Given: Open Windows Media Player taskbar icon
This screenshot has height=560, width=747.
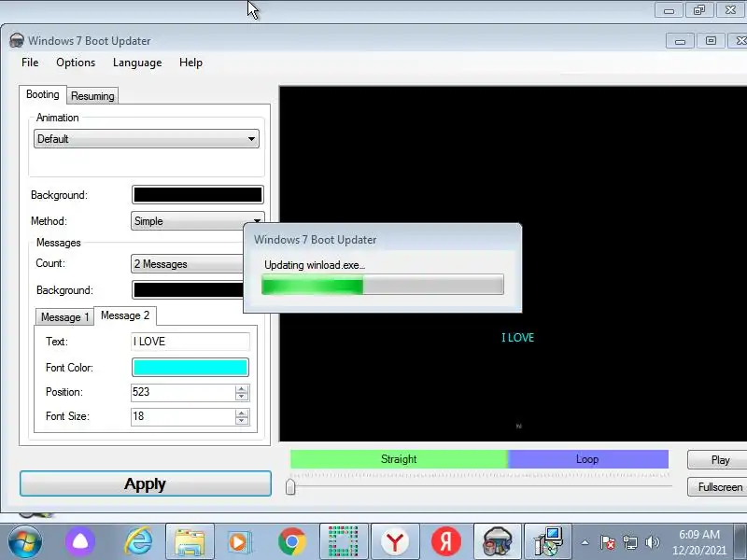Looking at the screenshot, I should 240,541.
